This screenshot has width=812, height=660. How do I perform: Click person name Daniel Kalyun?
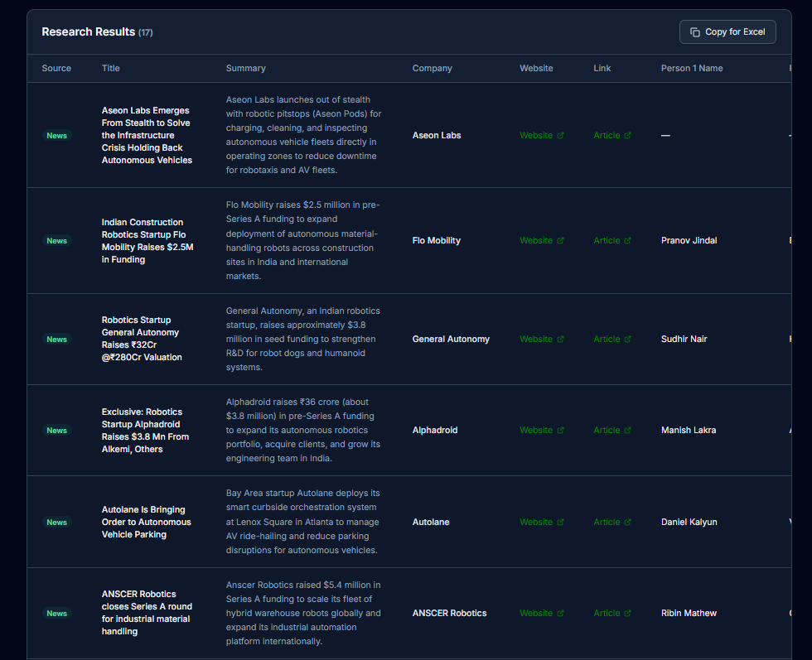(689, 523)
